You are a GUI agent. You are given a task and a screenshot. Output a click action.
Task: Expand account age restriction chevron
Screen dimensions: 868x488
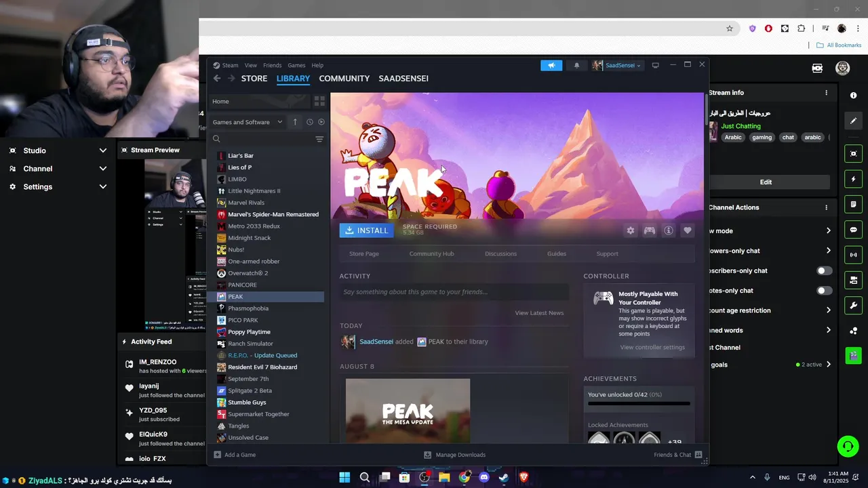click(x=828, y=310)
